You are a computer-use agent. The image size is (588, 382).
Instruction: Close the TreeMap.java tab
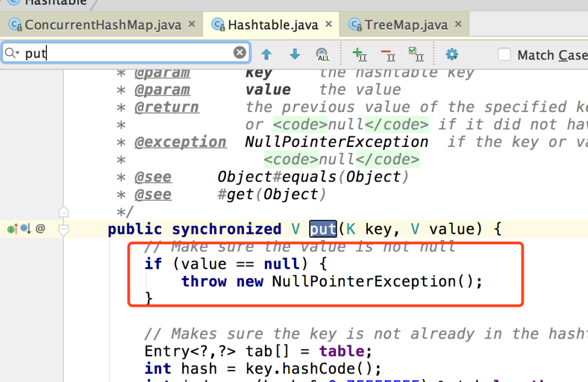[458, 24]
